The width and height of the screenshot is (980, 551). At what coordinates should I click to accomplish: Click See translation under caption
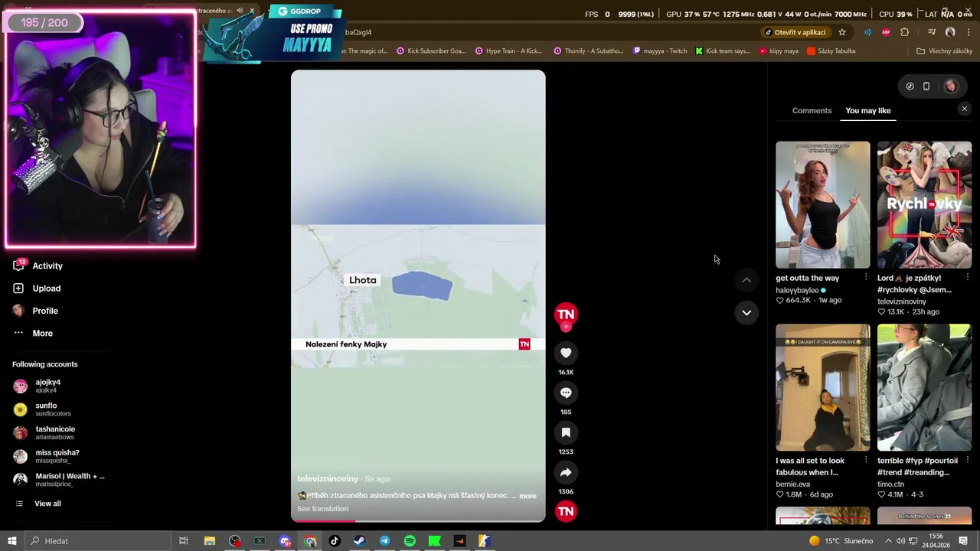point(322,509)
